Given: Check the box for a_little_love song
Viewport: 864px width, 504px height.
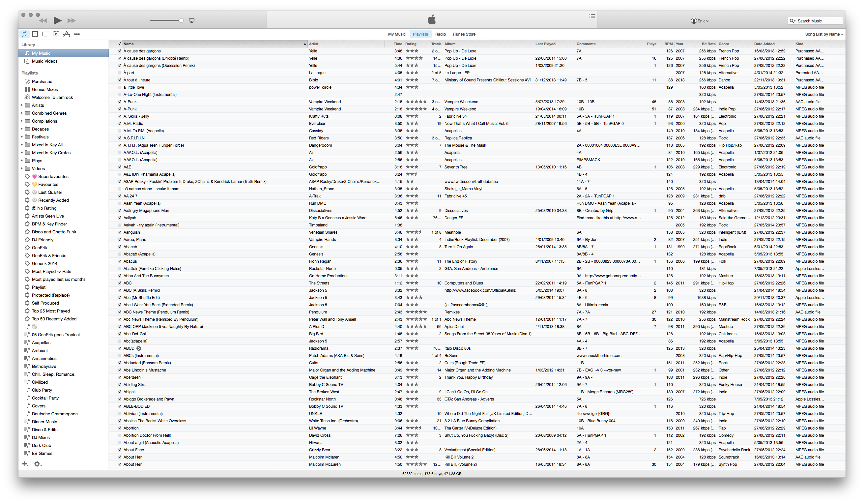Looking at the screenshot, I should coord(119,87).
